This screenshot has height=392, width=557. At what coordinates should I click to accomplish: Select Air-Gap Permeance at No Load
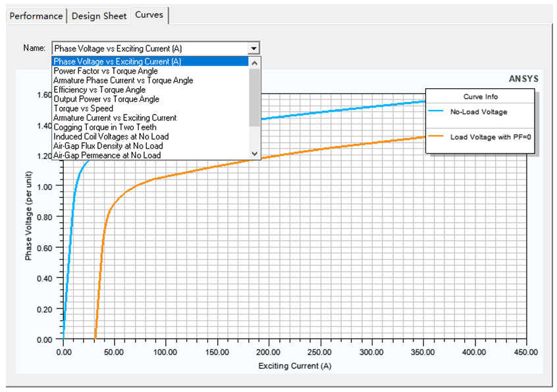[x=150, y=155]
